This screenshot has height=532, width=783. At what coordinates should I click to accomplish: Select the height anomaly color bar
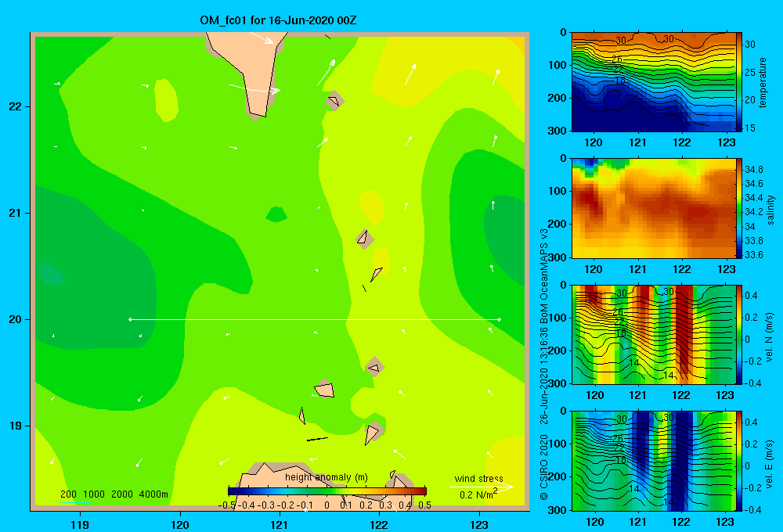[327, 491]
